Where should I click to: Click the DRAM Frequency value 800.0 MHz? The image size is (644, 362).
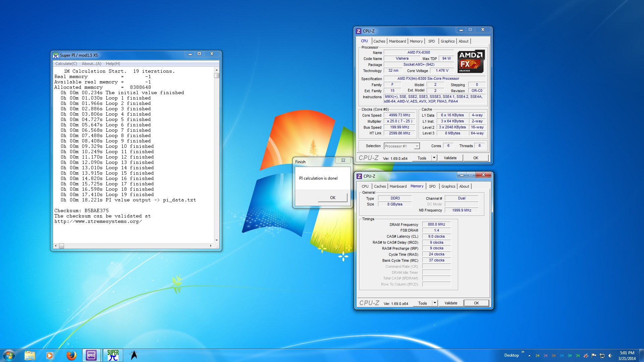436,224
